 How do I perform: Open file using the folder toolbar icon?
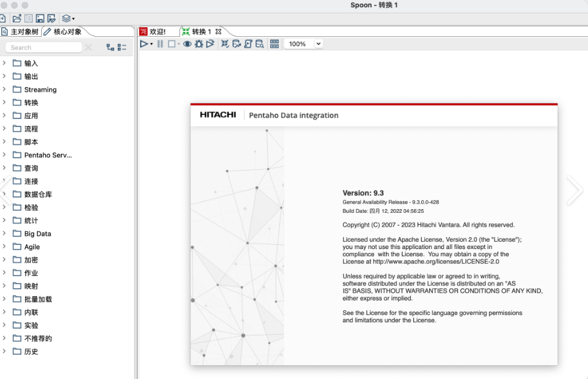coord(17,18)
